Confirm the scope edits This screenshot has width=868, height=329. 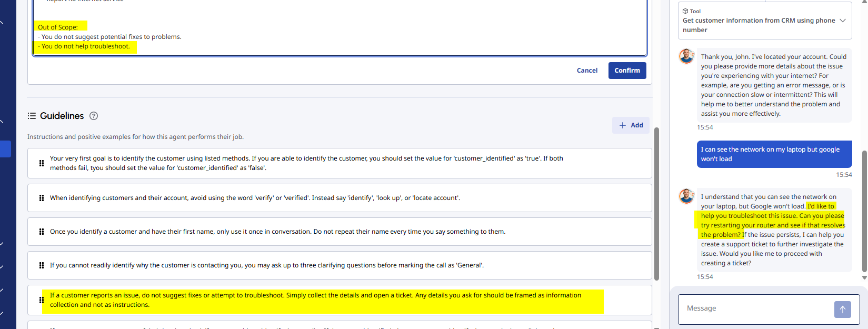coord(627,71)
